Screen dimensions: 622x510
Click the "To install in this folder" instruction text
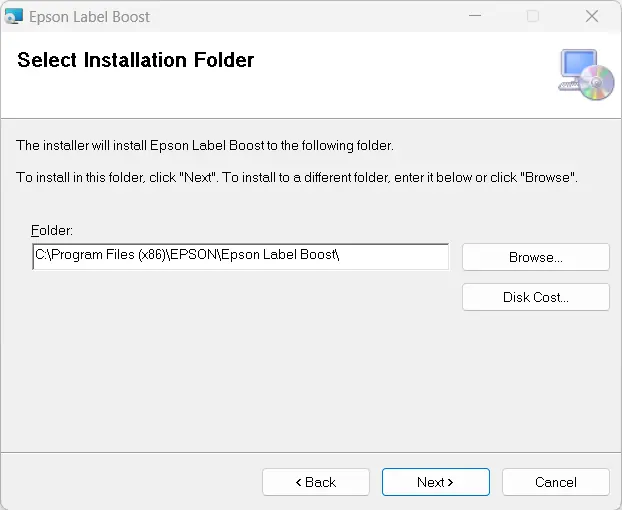click(x=297, y=177)
